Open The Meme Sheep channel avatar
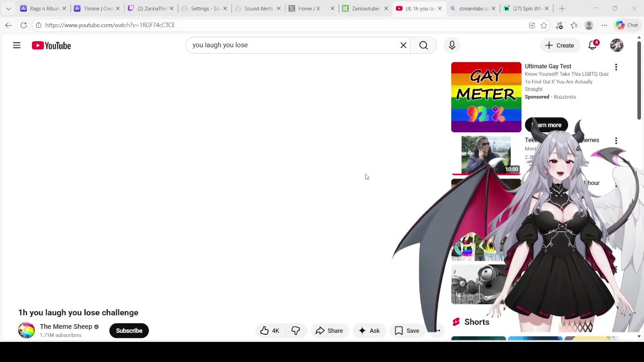 coord(26,330)
